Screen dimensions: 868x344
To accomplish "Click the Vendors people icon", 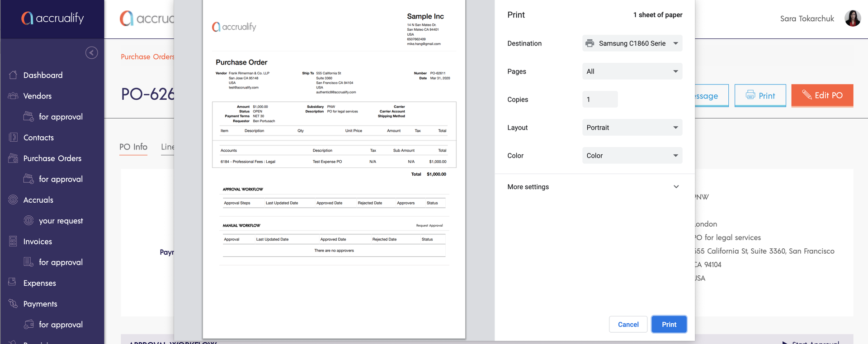I will pos(13,96).
